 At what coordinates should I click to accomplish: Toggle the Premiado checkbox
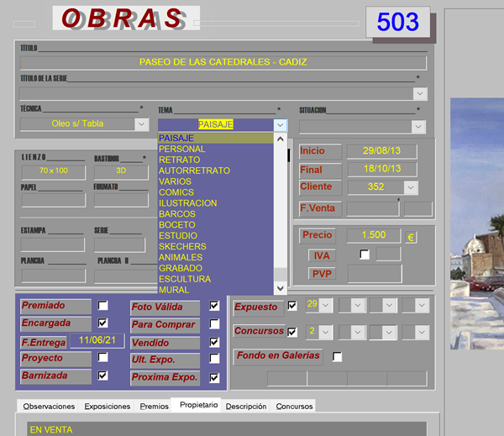103,306
